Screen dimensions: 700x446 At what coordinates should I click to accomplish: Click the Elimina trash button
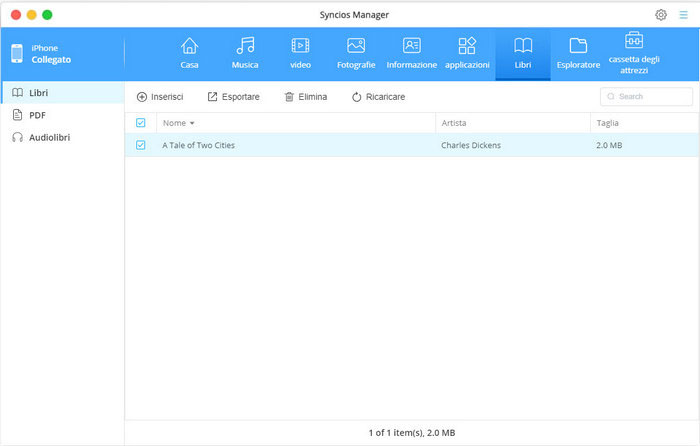tap(306, 97)
